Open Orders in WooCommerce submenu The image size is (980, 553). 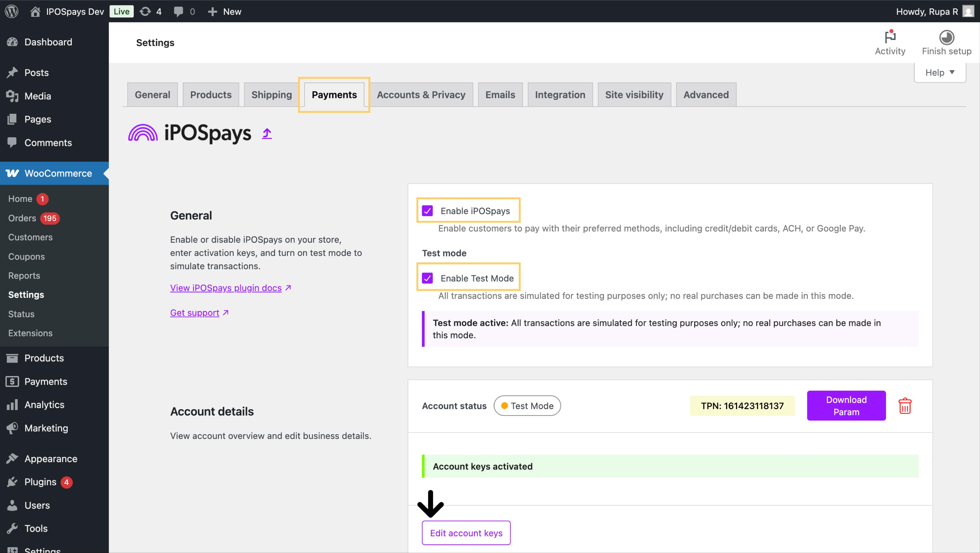tap(22, 218)
